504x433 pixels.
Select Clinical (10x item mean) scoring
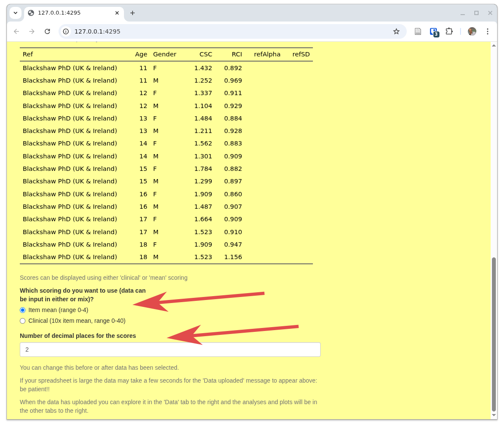[x=23, y=321]
